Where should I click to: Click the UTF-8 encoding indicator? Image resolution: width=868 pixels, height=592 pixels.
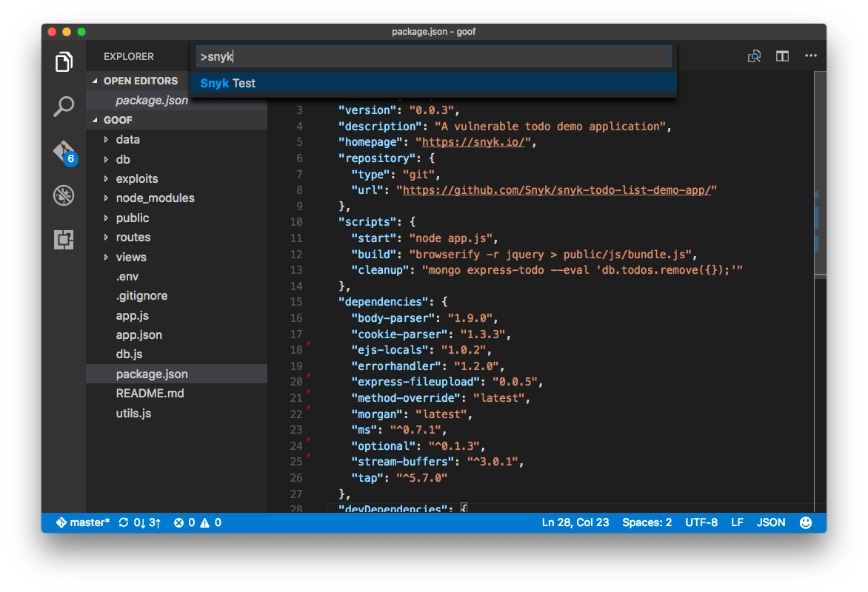[x=701, y=522]
